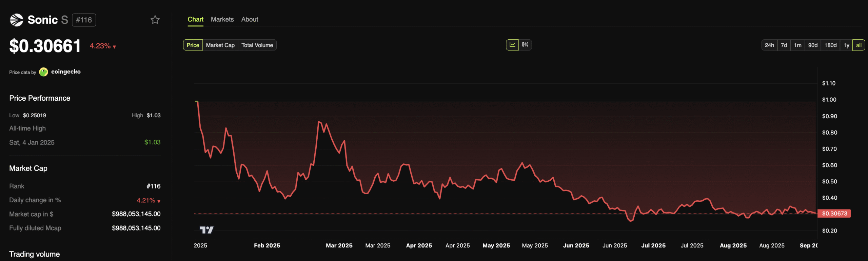Image resolution: width=868 pixels, height=261 pixels.
Task: Select the Chart tab
Action: 195,19
